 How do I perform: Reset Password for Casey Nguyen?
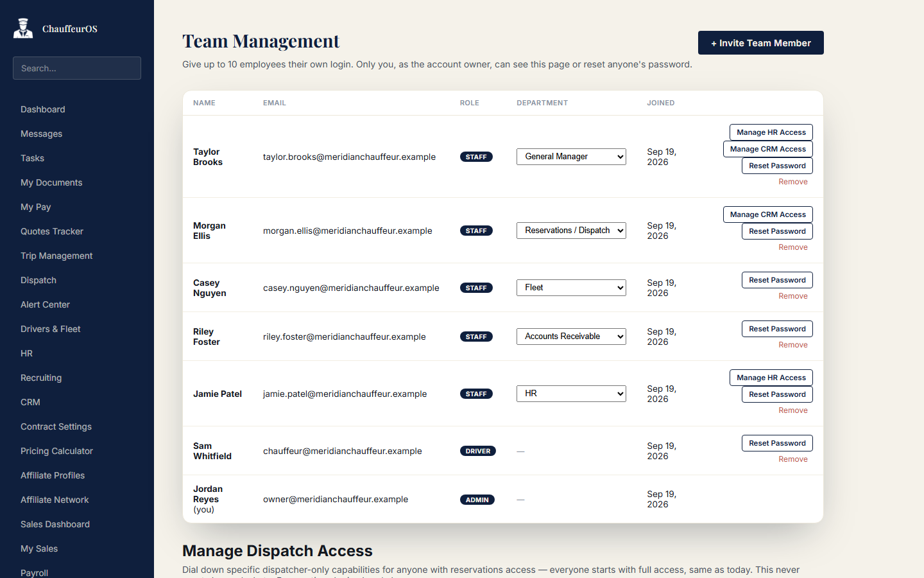pyautogui.click(x=777, y=280)
